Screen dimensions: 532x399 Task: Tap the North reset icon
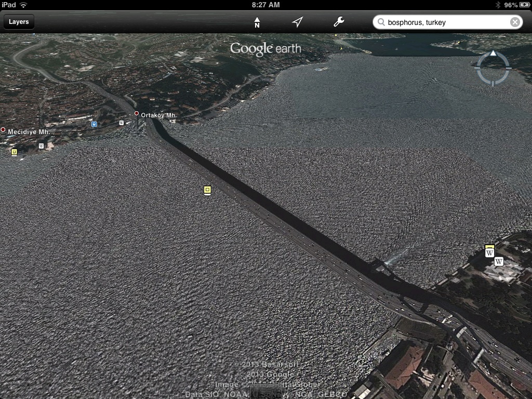click(257, 22)
